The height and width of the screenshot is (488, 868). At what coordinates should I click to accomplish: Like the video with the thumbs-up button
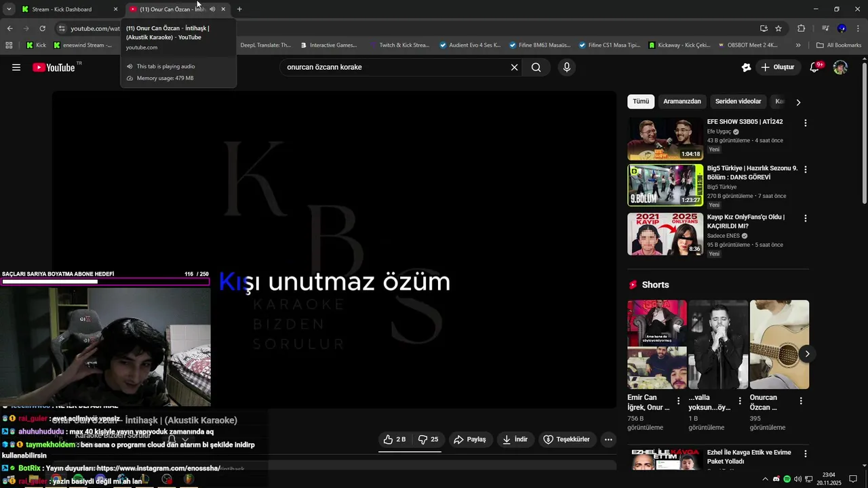point(395,439)
